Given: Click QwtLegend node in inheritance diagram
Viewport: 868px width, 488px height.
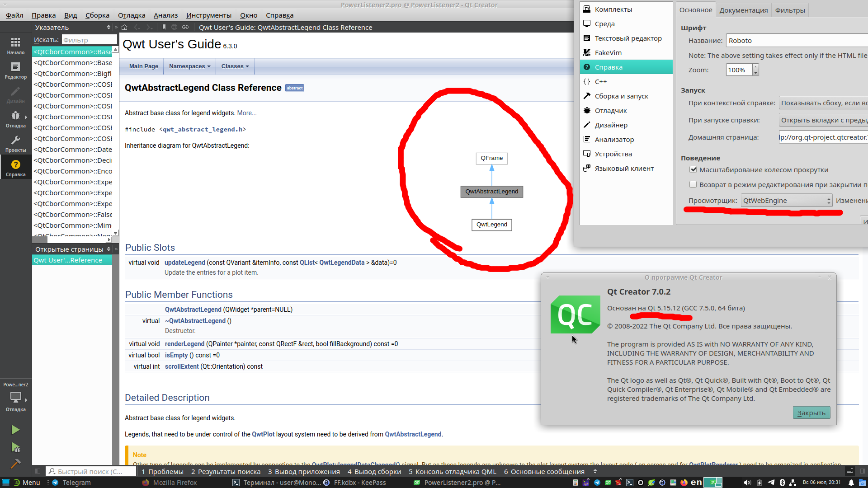Looking at the screenshot, I should pyautogui.click(x=491, y=224).
